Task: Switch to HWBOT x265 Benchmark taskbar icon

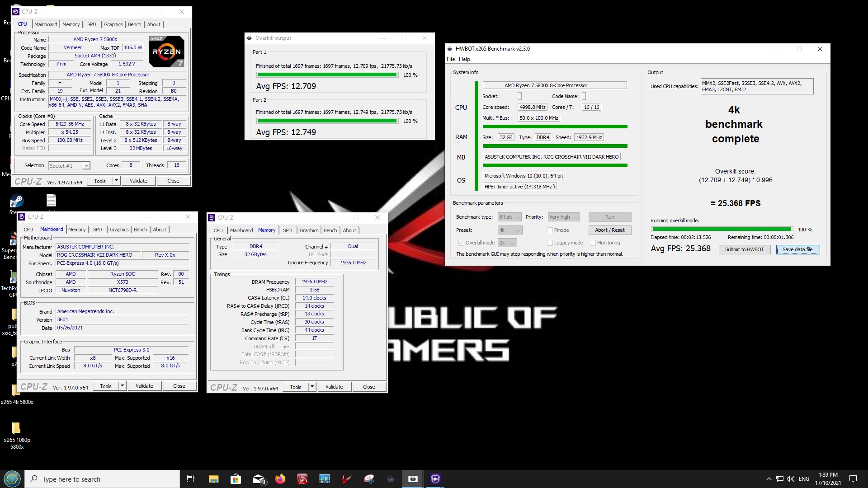Action: 413,479
